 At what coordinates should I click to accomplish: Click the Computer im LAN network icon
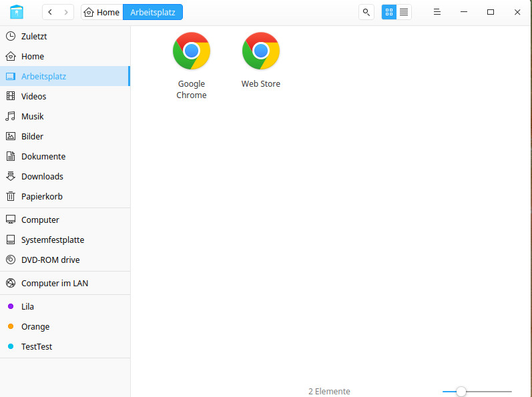click(x=11, y=283)
